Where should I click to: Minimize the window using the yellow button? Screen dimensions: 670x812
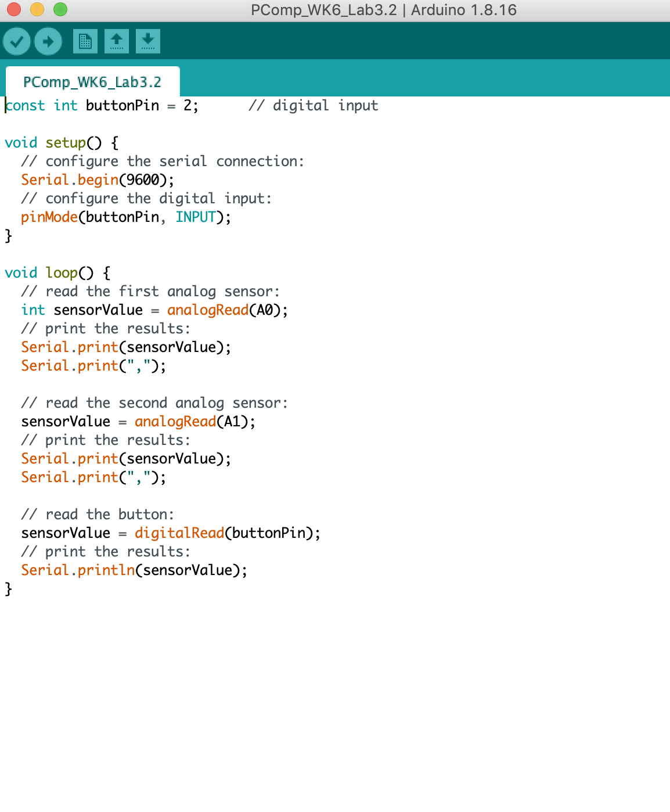[x=37, y=9]
